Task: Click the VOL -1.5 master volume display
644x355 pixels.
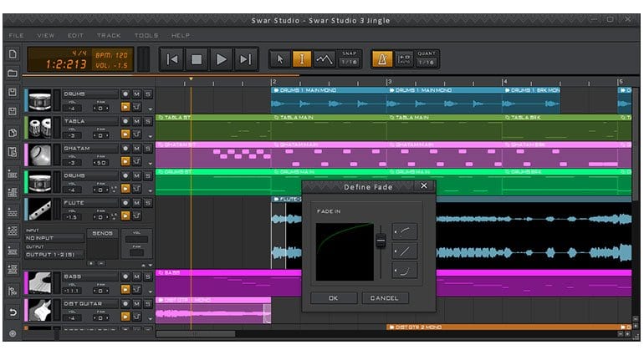Action: pyautogui.click(x=111, y=66)
